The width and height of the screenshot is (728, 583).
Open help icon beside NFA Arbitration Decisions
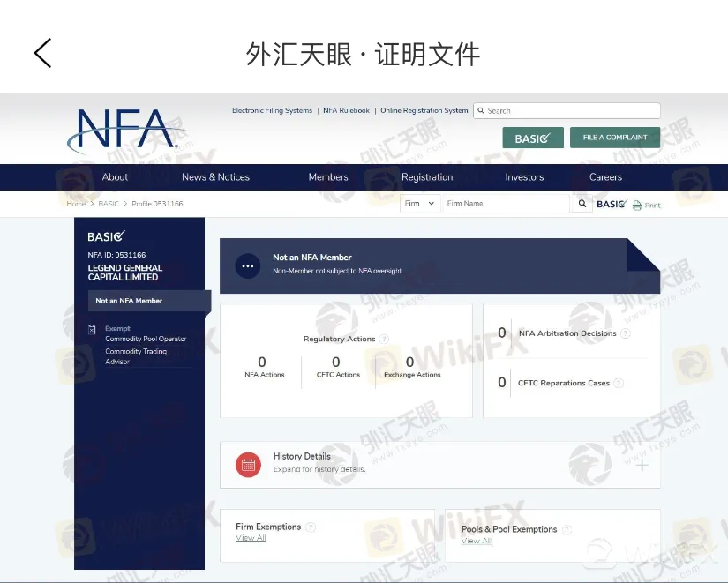626,333
